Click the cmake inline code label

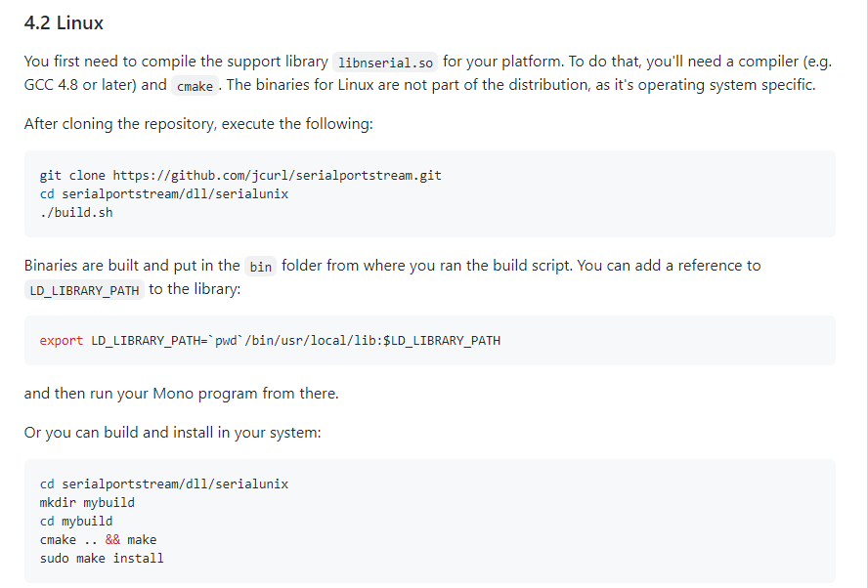pos(195,86)
